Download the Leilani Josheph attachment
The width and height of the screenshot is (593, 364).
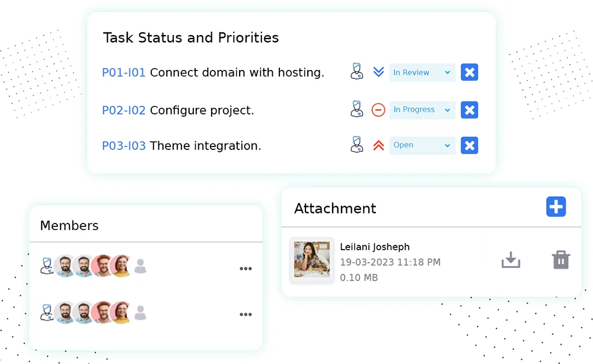(x=511, y=260)
